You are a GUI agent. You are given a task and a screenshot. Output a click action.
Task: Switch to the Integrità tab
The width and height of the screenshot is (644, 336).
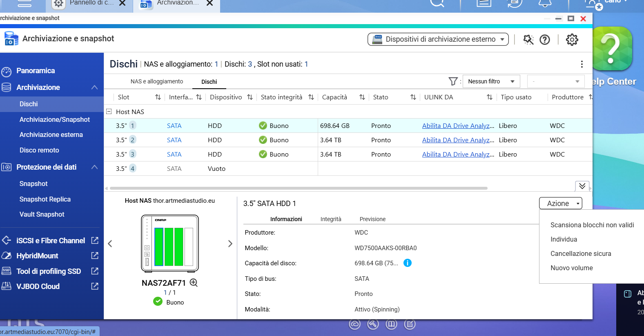[x=330, y=219]
